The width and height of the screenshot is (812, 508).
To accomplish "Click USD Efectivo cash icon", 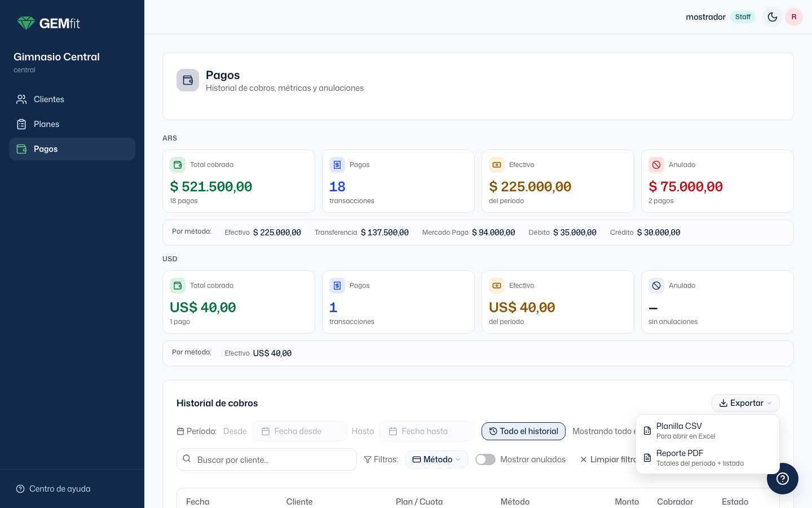I will pyautogui.click(x=497, y=286).
